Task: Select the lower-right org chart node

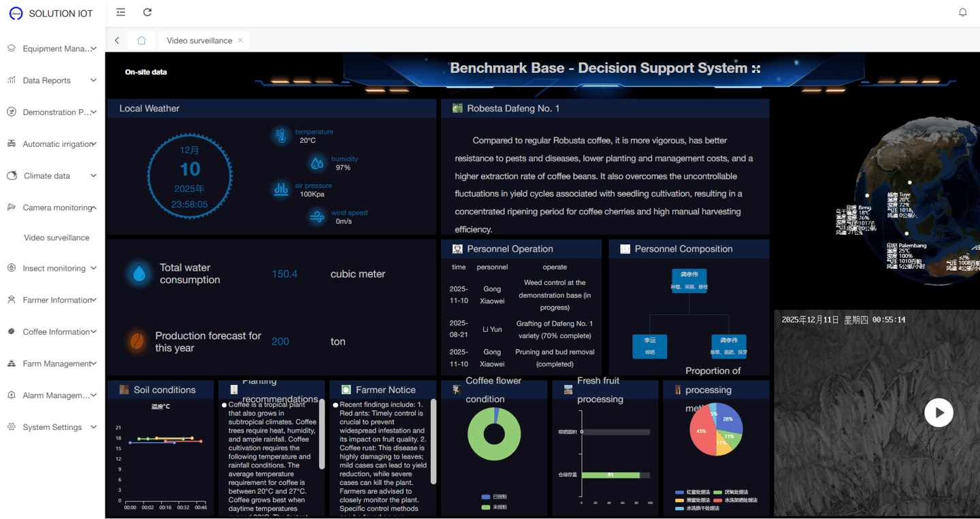Action: pos(729,346)
